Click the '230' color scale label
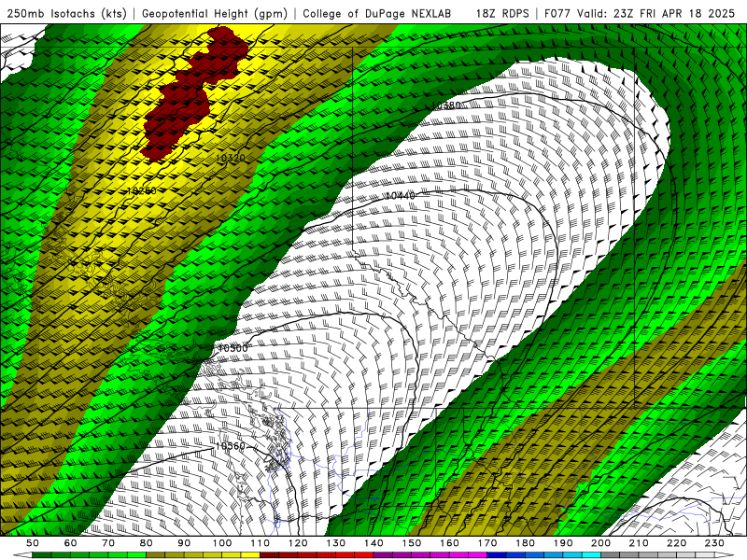This screenshot has width=747, height=560. (714, 543)
